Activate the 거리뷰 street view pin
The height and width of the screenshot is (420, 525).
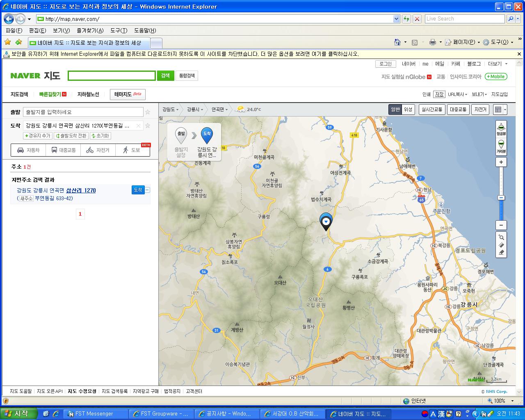tap(501, 146)
